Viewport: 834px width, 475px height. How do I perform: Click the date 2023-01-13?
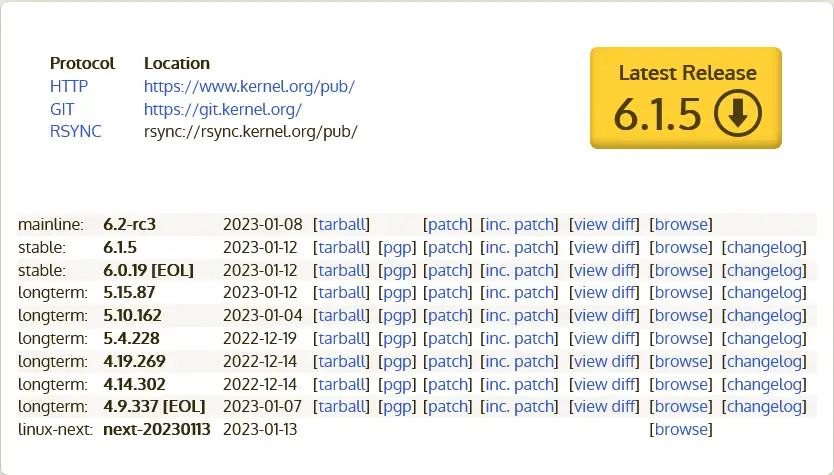tap(260, 429)
